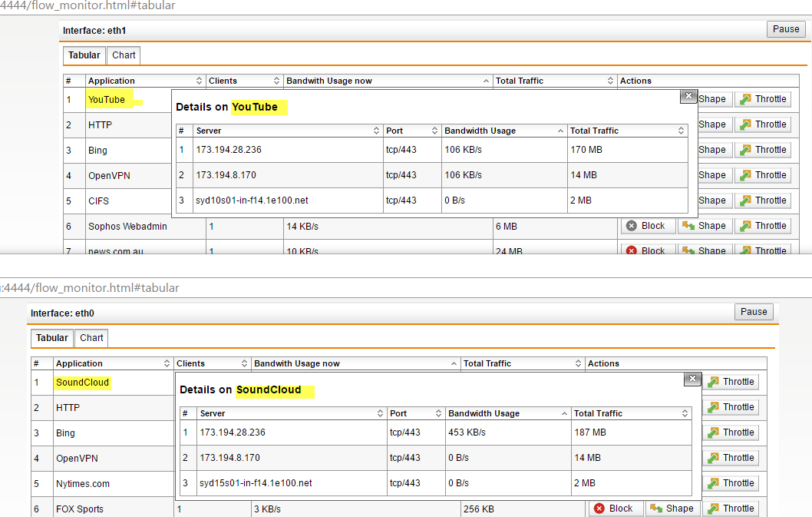This screenshot has height=517, width=812.
Task: Switch to the Chart tab for eth1
Action: [124, 55]
